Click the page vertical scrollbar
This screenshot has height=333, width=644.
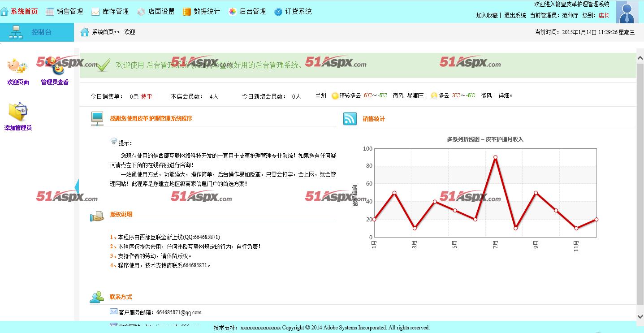640,184
